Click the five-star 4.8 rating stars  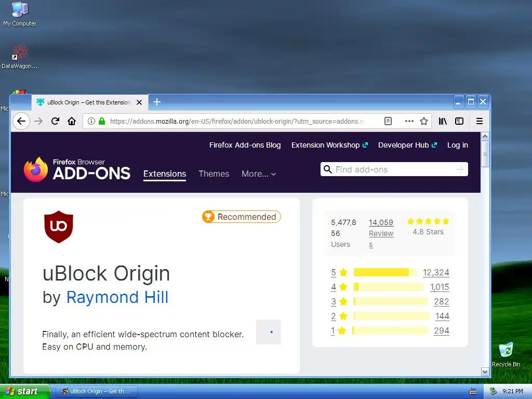point(428,221)
